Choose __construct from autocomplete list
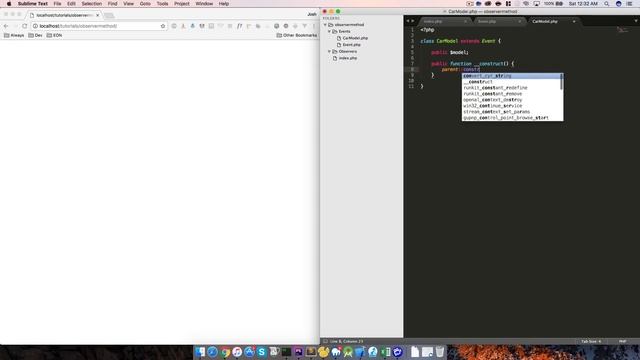The height and width of the screenshot is (360, 640). [x=512, y=82]
